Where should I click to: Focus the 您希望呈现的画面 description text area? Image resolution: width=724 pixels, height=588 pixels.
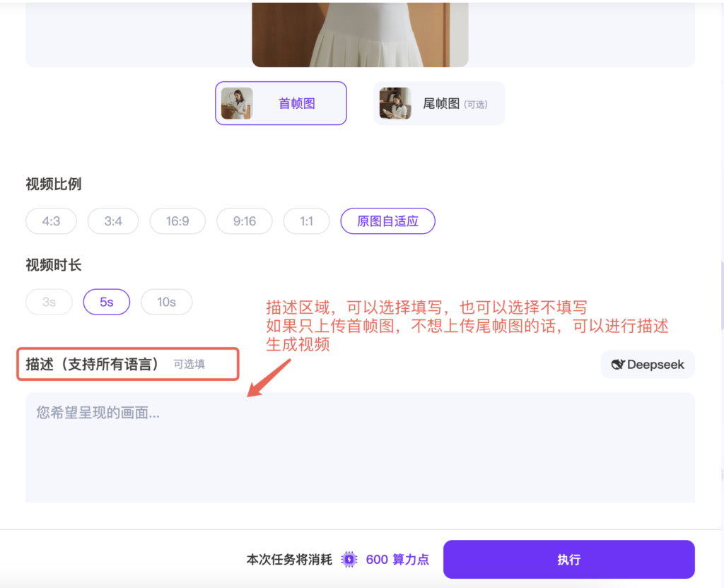coord(360,447)
